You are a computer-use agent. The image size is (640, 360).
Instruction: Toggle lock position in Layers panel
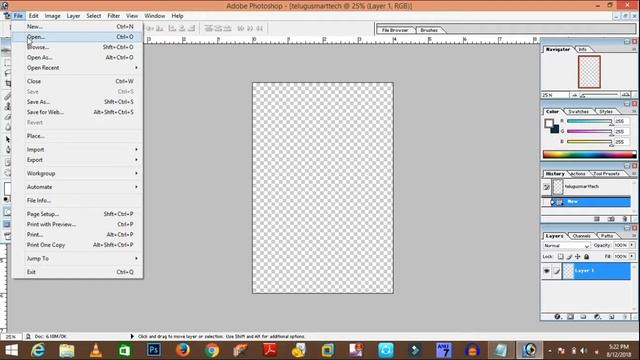(578, 257)
